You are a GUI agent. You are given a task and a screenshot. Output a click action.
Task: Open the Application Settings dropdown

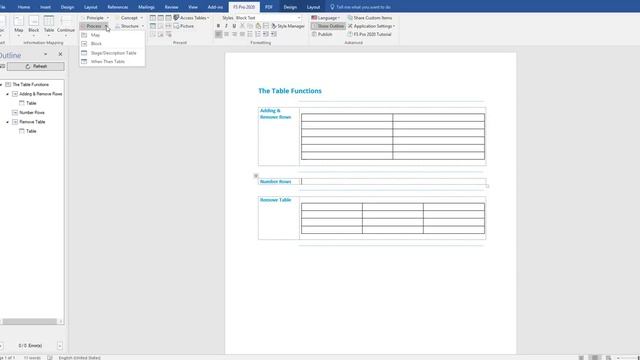point(371,26)
